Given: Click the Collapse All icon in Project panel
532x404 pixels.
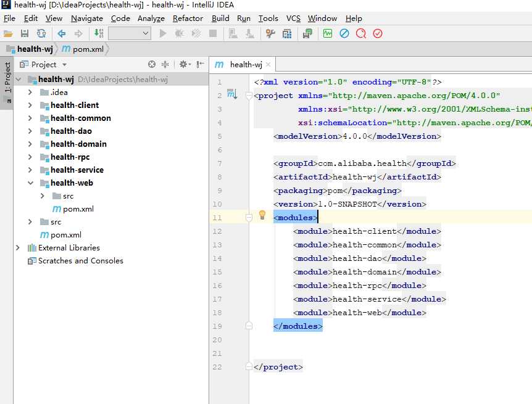Looking at the screenshot, I should click(165, 64).
